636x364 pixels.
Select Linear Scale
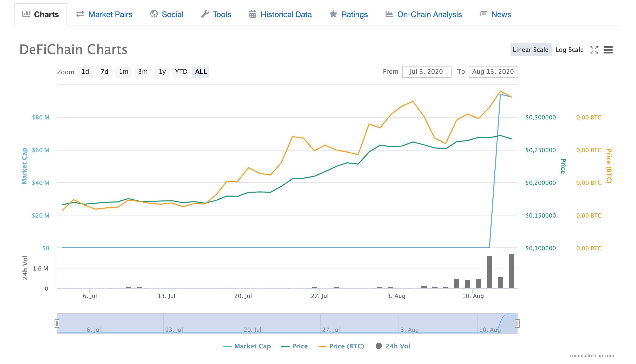(531, 50)
